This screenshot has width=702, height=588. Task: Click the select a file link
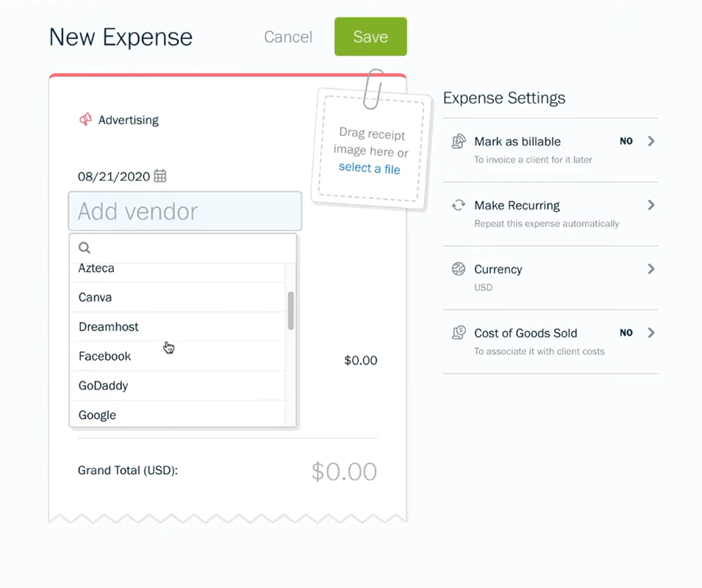[x=369, y=168]
